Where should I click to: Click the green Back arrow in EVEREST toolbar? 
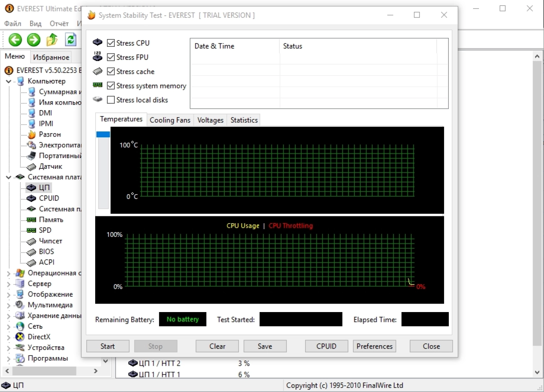[15, 40]
